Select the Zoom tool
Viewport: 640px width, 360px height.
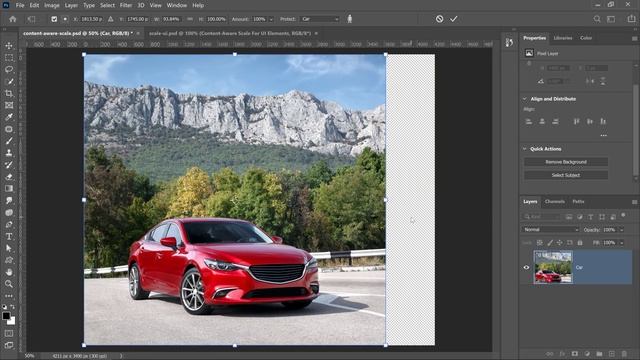point(9,284)
